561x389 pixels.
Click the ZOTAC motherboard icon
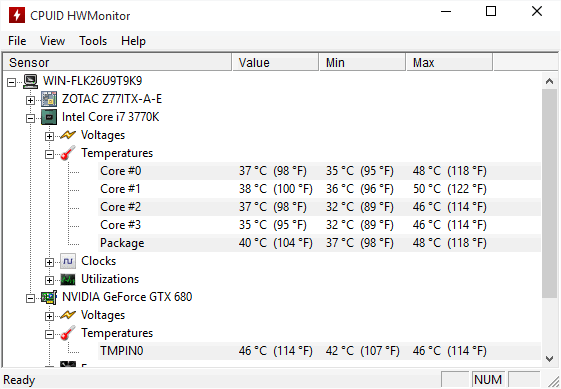49,99
